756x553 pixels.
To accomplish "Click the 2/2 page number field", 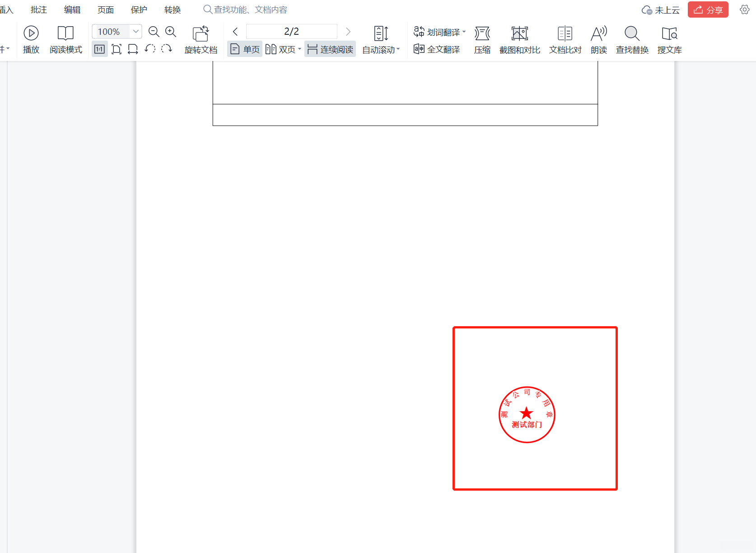I will [x=292, y=32].
